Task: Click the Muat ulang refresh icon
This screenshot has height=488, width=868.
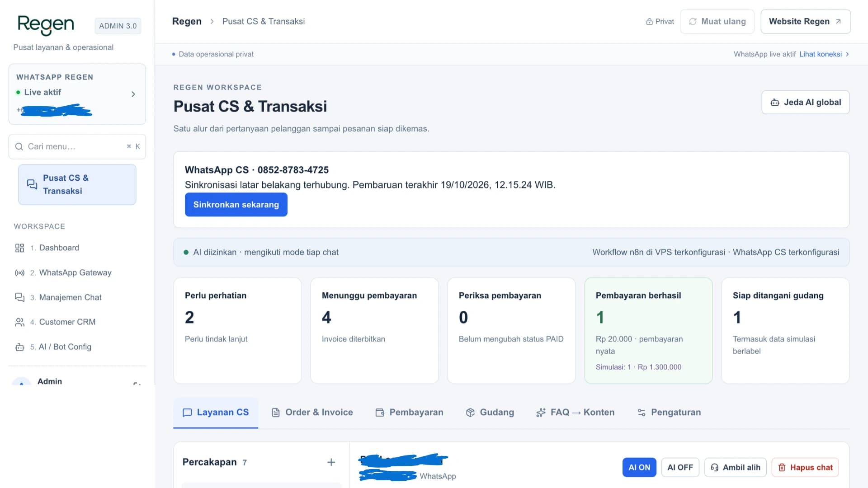Action: pyautogui.click(x=693, y=22)
